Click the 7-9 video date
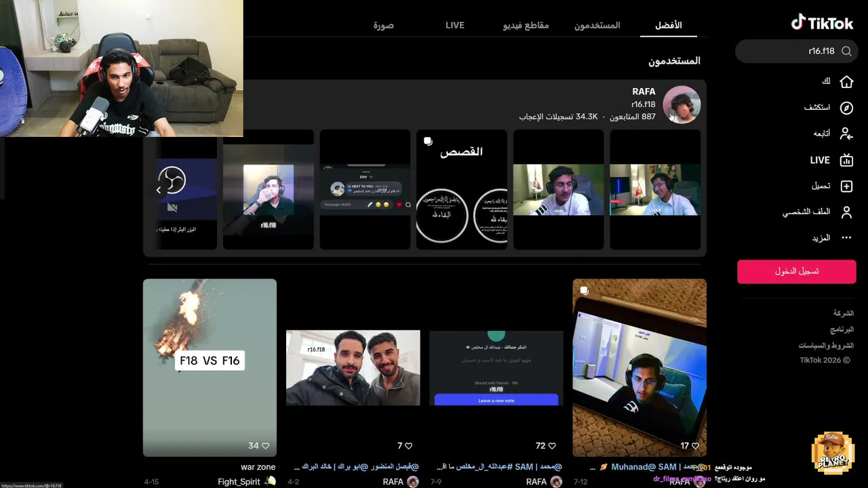The image size is (868, 488). [x=436, y=482]
